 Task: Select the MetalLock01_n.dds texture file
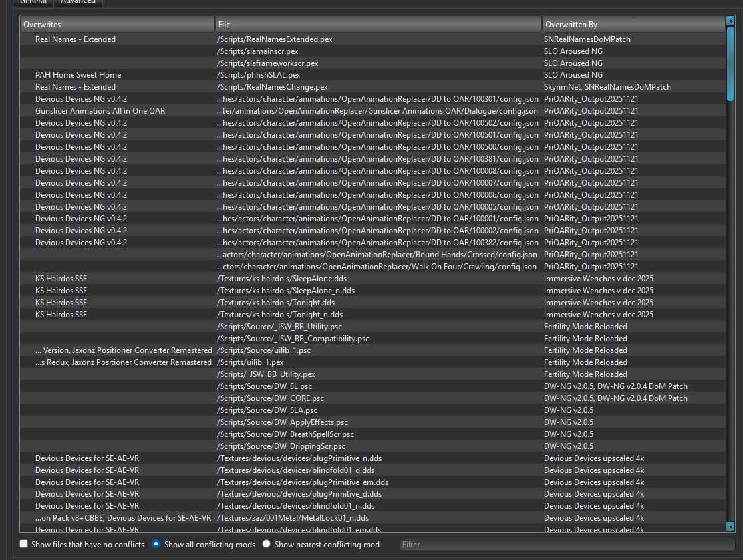point(293,518)
